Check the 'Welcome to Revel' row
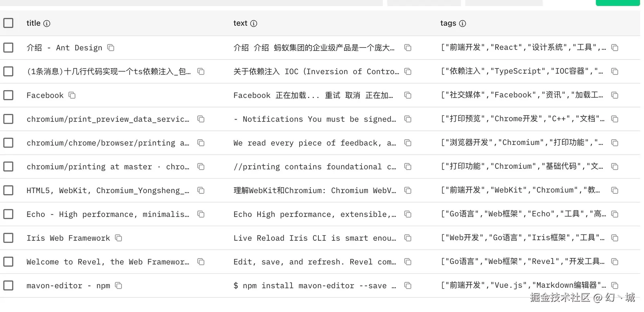Image resolution: width=644 pixels, height=312 pixels. [x=8, y=261]
